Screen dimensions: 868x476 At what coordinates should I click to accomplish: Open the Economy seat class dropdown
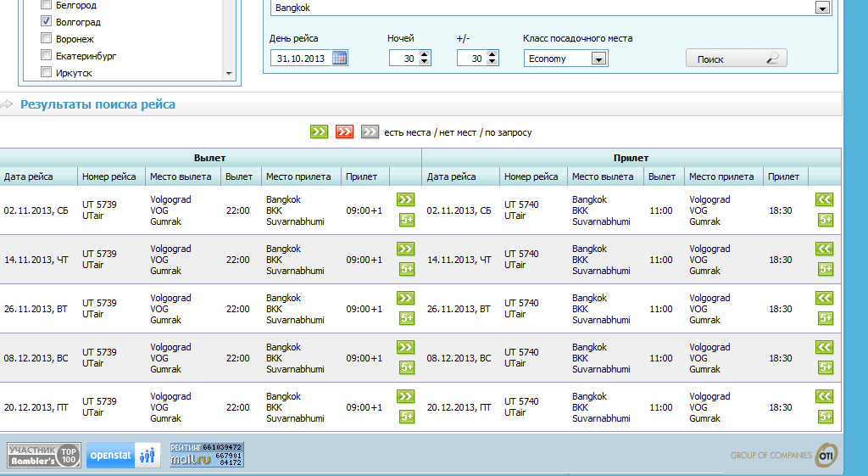pos(599,59)
